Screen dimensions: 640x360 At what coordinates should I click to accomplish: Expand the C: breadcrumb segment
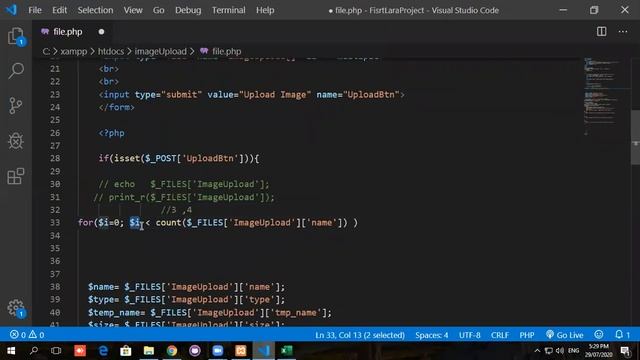point(46,51)
